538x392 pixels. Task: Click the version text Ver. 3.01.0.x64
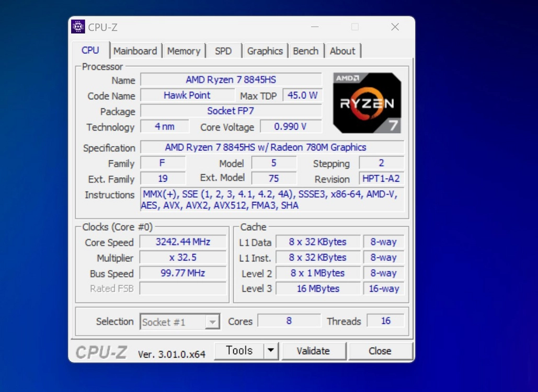(x=171, y=354)
